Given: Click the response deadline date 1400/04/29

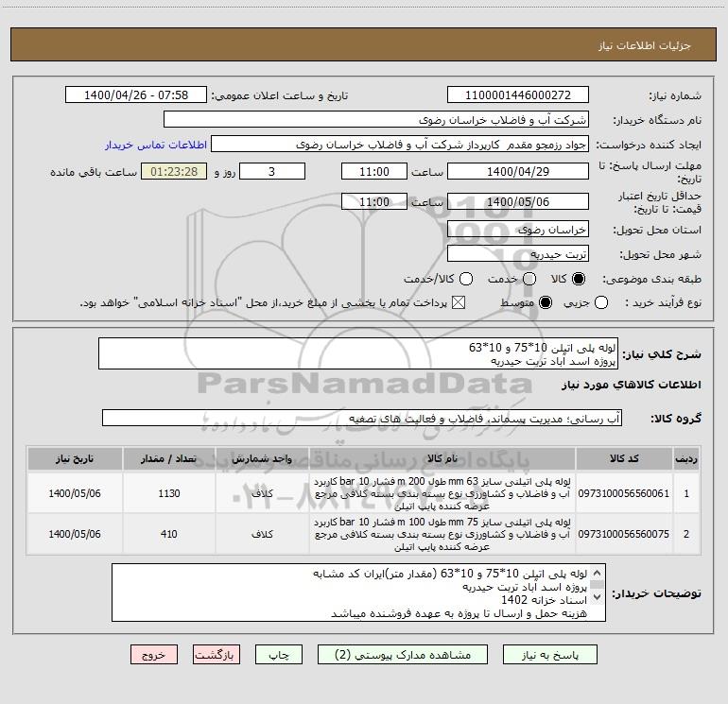Looking at the screenshot, I should (518, 172).
